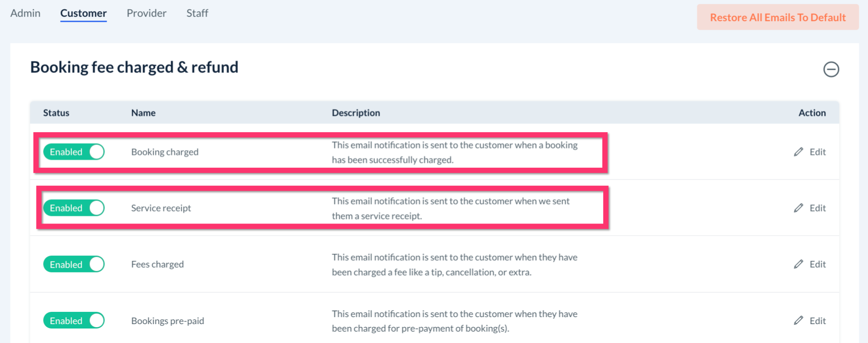Go to the Staff tab
Viewport: 868px width, 343px height.
click(197, 13)
